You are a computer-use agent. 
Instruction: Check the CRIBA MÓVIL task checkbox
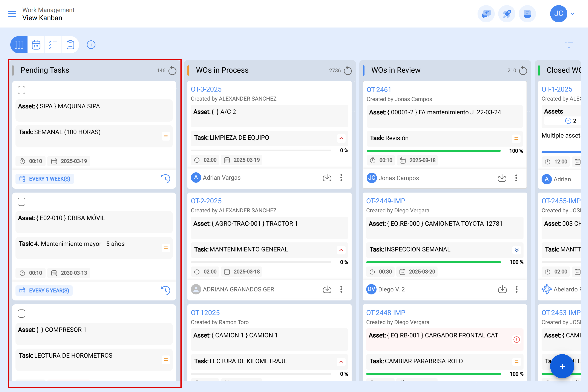click(21, 202)
